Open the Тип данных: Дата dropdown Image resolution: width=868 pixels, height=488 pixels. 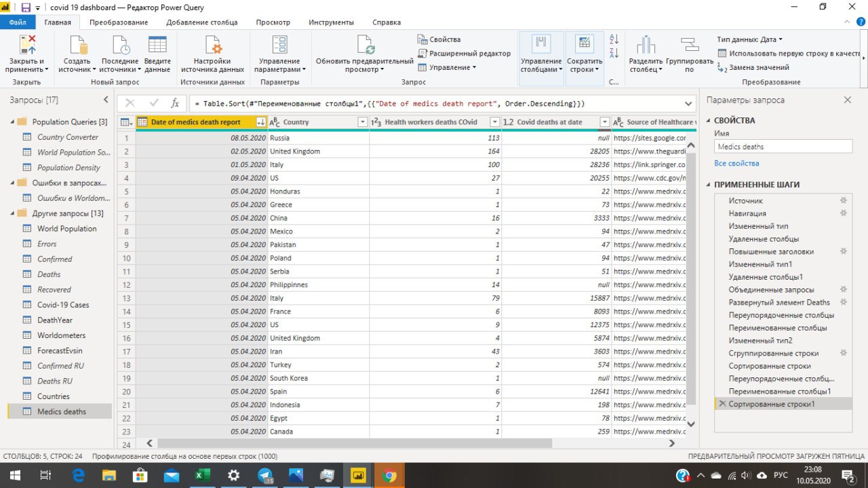pos(749,39)
